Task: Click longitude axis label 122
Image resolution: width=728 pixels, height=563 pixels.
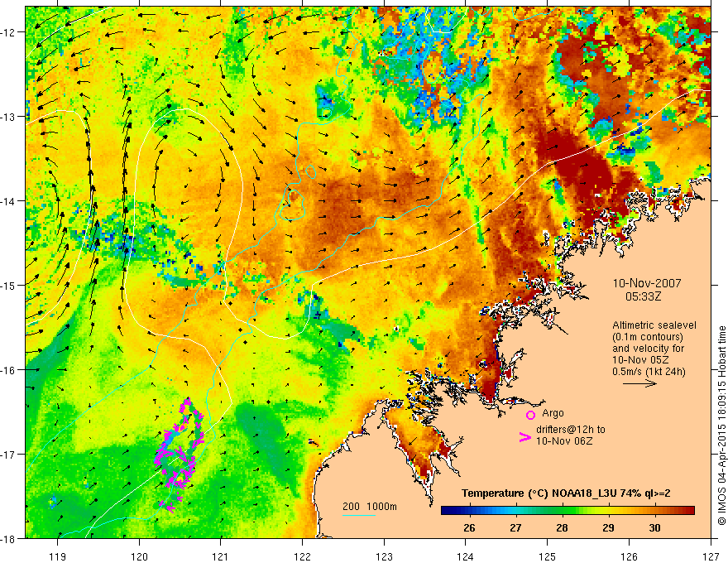Action: pyautogui.click(x=302, y=556)
